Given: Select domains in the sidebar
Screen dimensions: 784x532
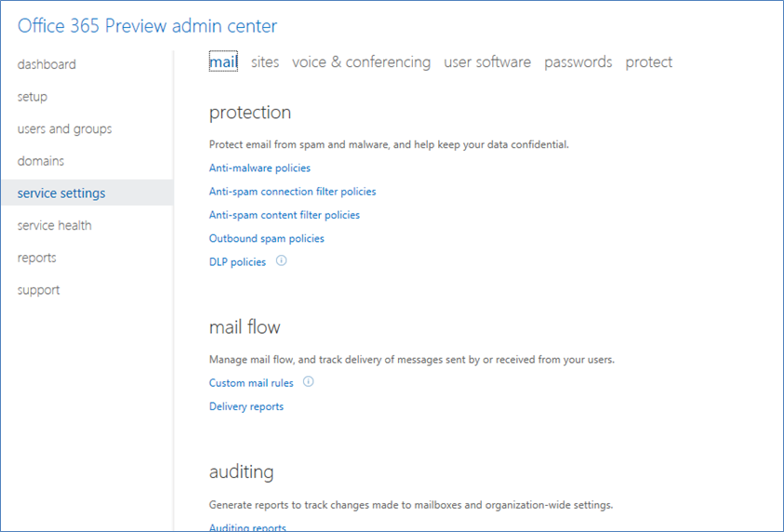Looking at the screenshot, I should (x=41, y=161).
